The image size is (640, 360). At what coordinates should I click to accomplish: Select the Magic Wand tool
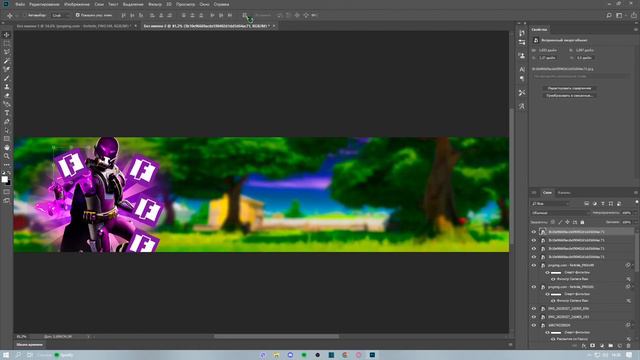pyautogui.click(x=7, y=61)
